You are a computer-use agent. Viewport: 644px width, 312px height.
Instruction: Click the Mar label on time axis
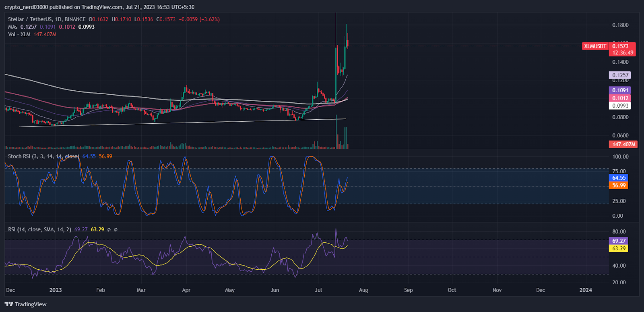click(141, 290)
